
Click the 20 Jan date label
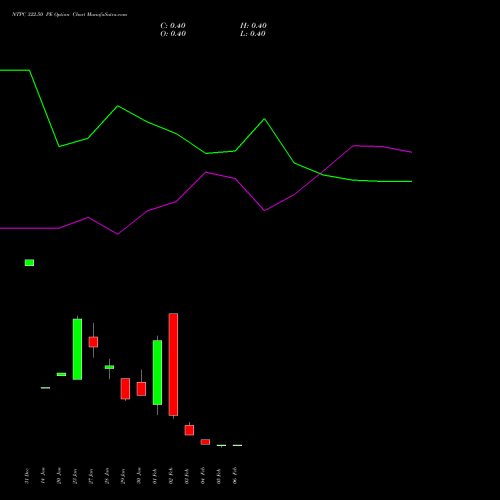(x=59, y=476)
